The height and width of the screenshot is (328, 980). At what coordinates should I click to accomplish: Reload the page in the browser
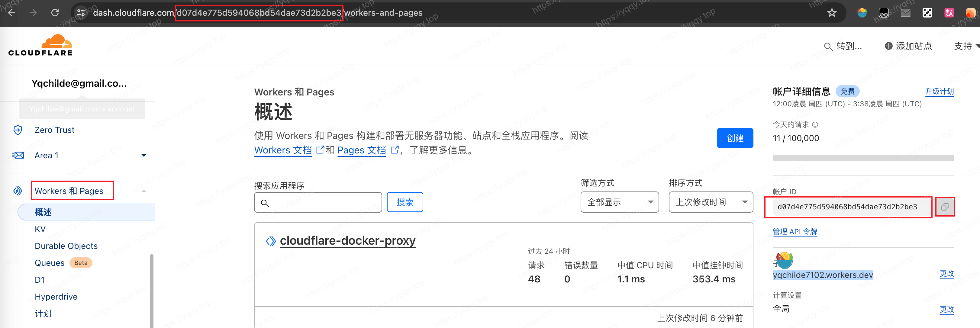(55, 13)
